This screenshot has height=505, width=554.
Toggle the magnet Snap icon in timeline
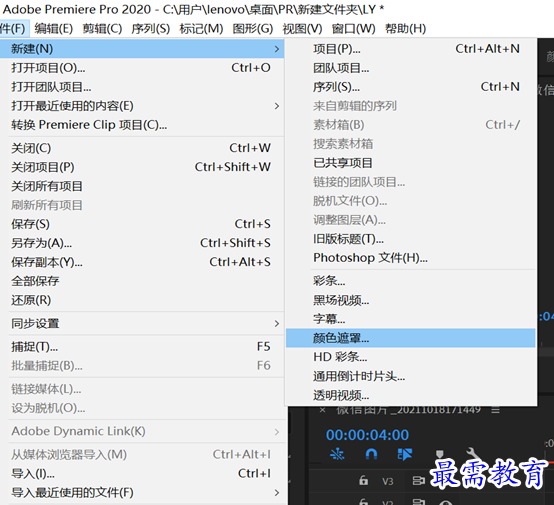[x=371, y=454]
